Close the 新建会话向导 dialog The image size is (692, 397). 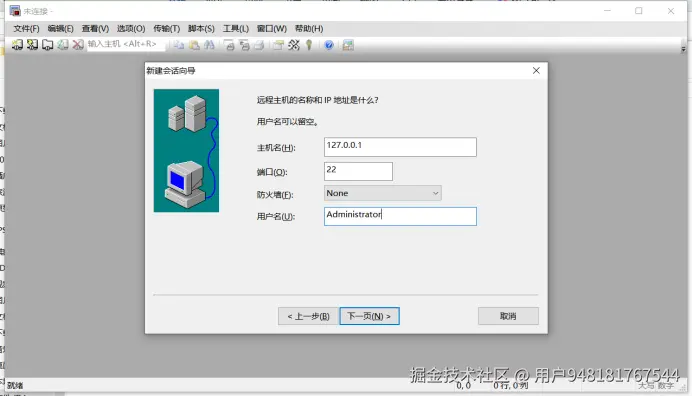[x=536, y=71]
